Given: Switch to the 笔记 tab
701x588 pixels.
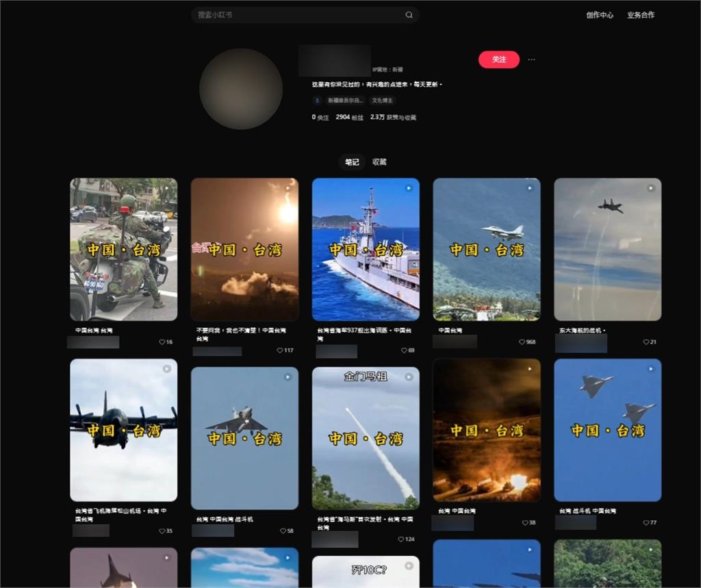Looking at the screenshot, I should coord(351,162).
